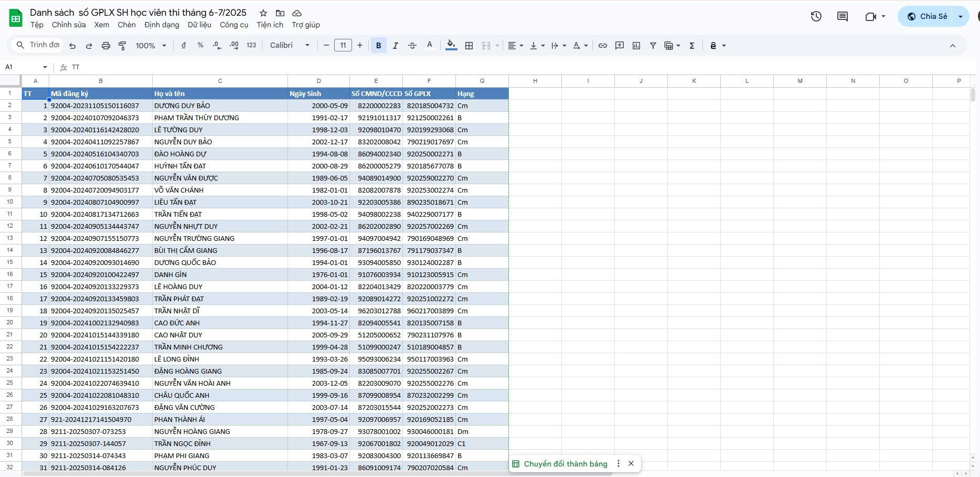Format as currency (đ)

[x=184, y=46]
